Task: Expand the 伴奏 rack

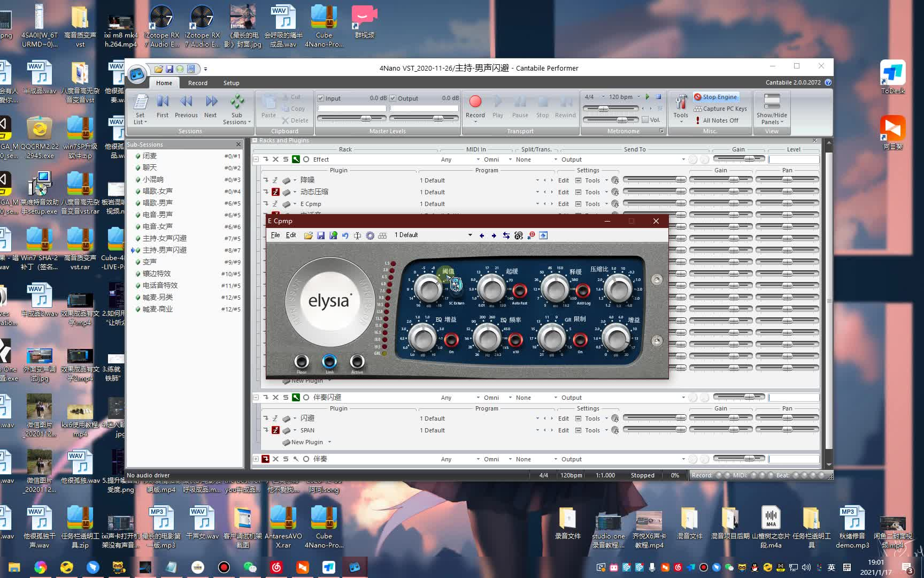Action: pos(256,459)
